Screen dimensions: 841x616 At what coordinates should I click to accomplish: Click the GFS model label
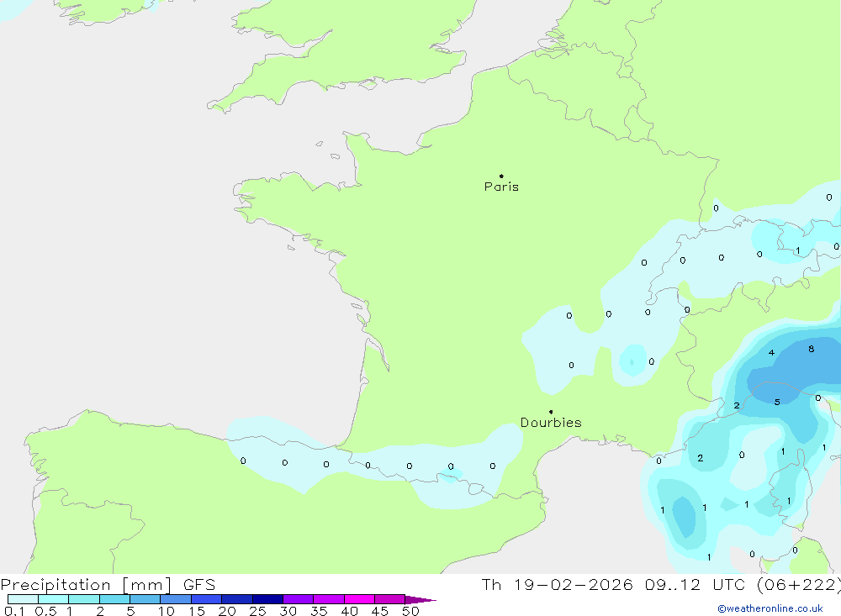pyautogui.click(x=199, y=585)
